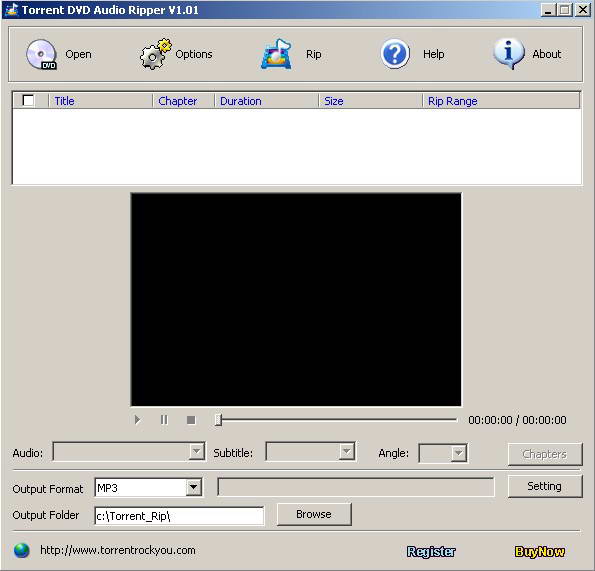
Task: Open the Audio track dropdown
Action: 197,452
